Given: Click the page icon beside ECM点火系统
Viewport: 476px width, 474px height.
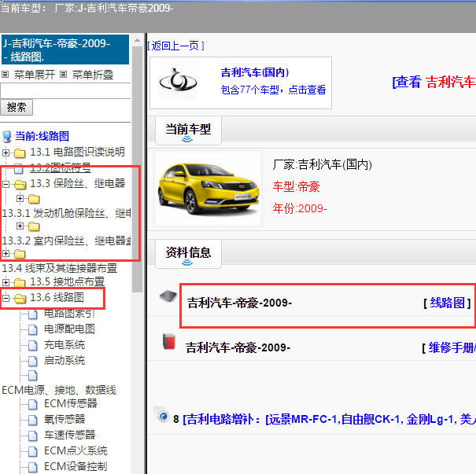Looking at the screenshot, I should 33,451.
